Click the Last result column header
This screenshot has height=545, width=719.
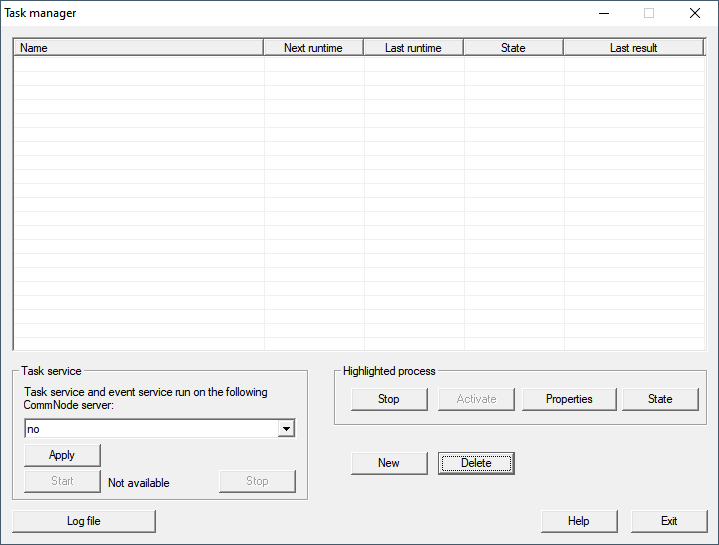634,48
